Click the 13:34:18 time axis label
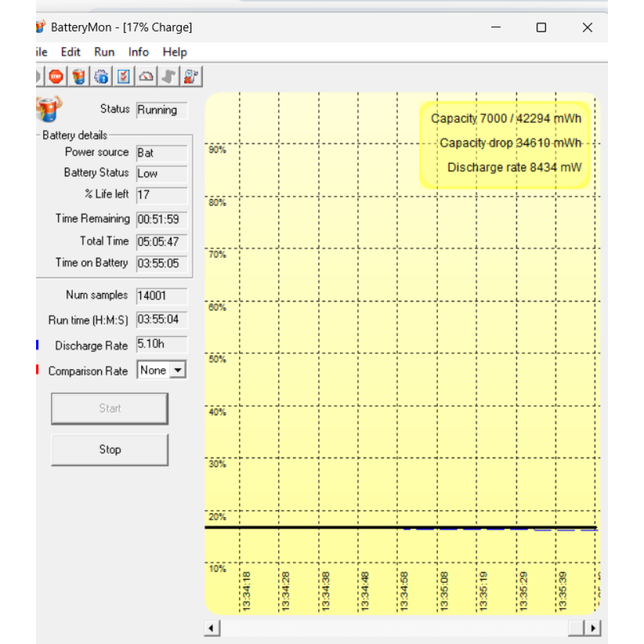 (246, 591)
